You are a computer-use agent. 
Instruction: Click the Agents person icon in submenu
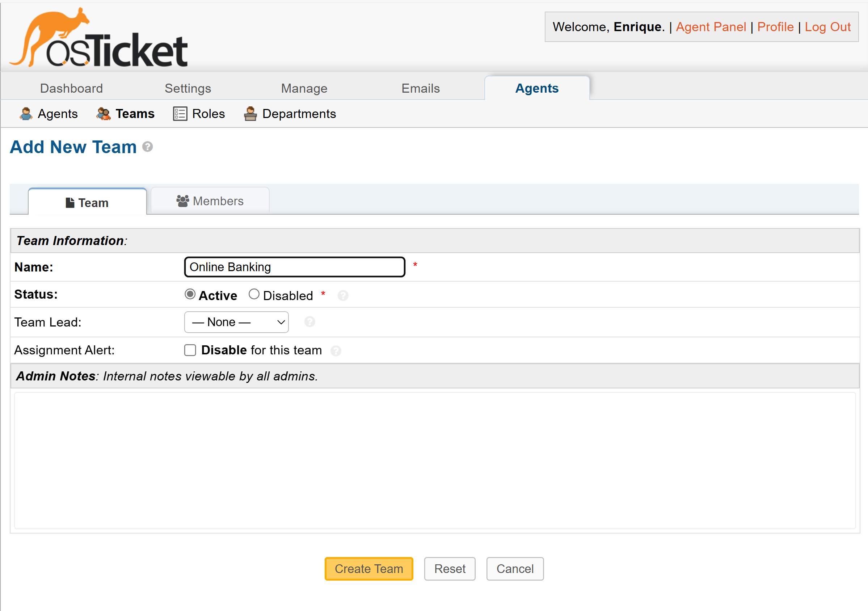coord(26,114)
